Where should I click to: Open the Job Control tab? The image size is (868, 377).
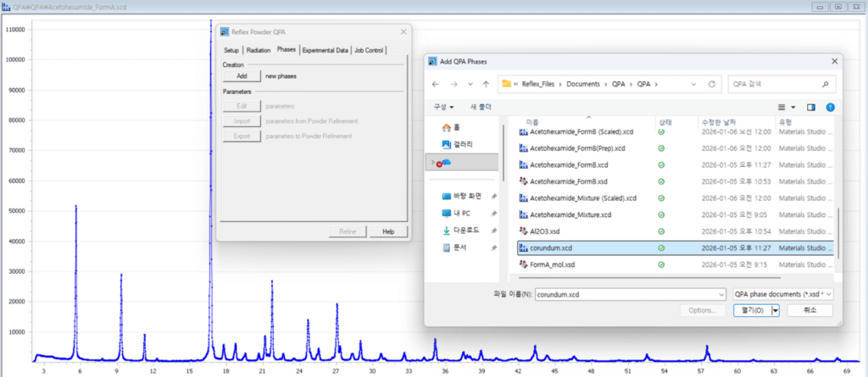(369, 50)
